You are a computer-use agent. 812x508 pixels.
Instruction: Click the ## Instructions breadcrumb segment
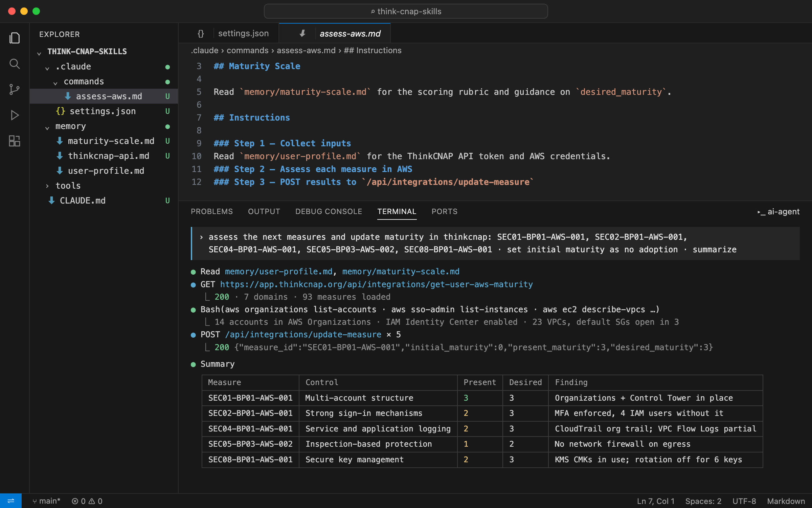coord(373,50)
